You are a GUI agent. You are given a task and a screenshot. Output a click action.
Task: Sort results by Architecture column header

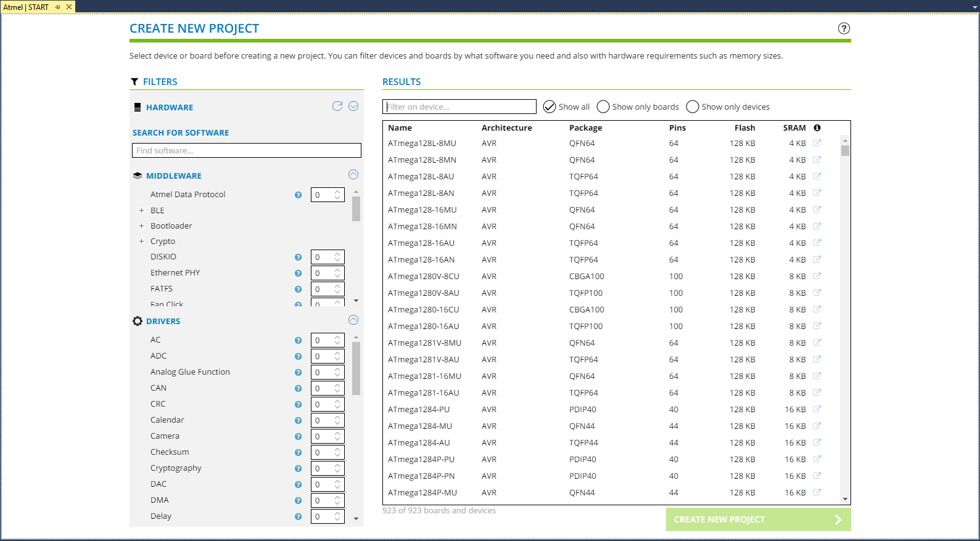click(506, 128)
